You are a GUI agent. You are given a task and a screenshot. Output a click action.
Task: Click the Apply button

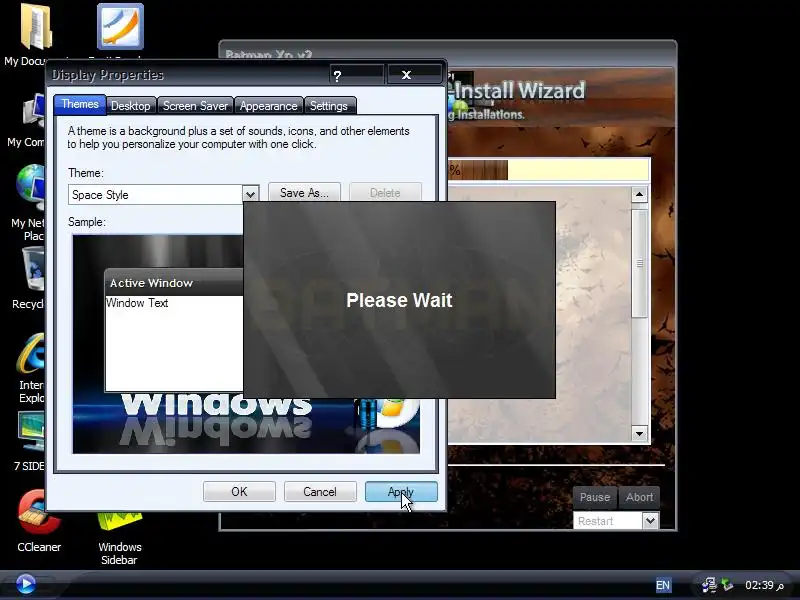click(401, 492)
